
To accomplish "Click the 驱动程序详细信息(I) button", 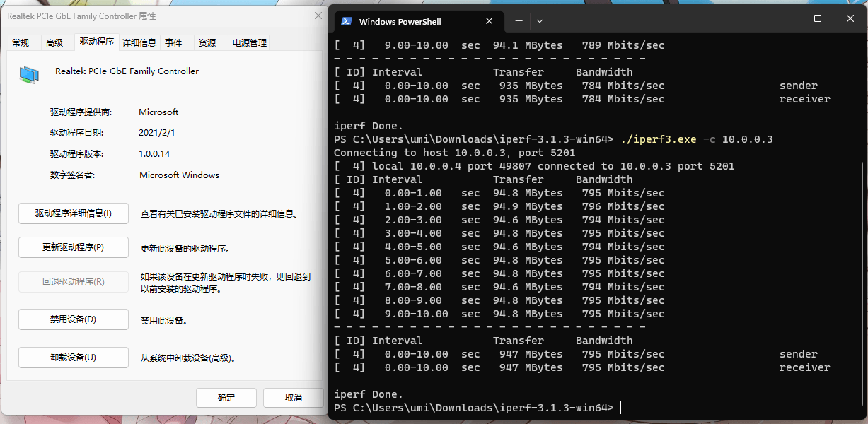I will 74,213.
